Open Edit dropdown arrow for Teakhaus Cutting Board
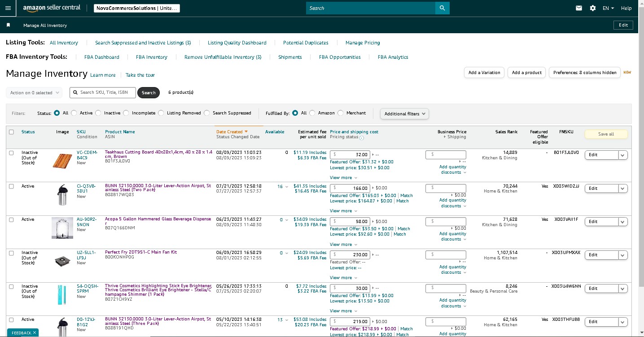Viewport: 644px width, 337px height. click(x=623, y=155)
